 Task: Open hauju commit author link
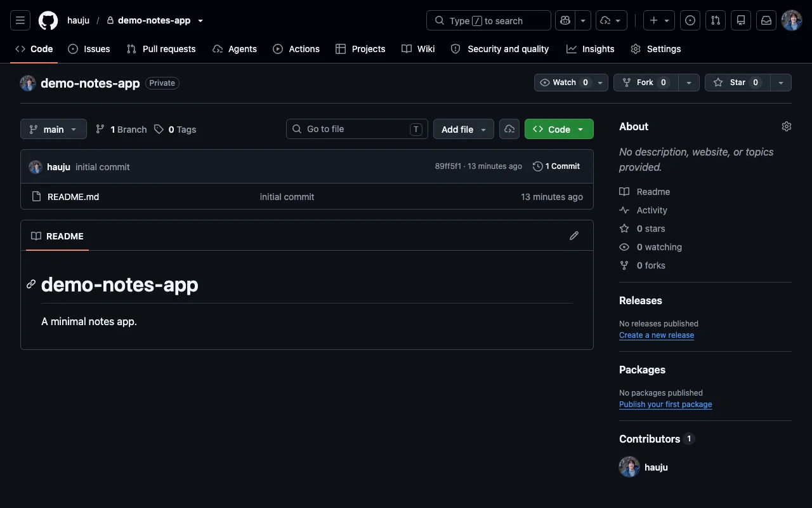(58, 167)
